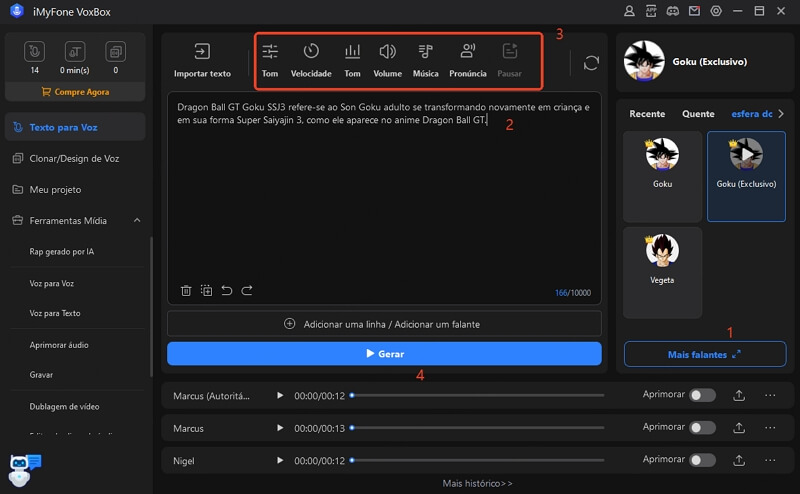Open more options for Nigel row
Viewport: 800px width, 494px height.
770,461
